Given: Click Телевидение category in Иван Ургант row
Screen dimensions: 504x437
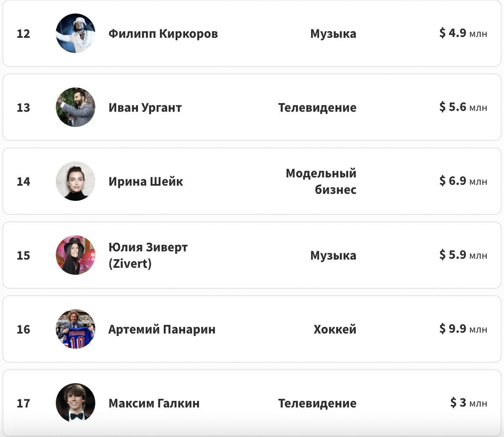Looking at the screenshot, I should [317, 108].
